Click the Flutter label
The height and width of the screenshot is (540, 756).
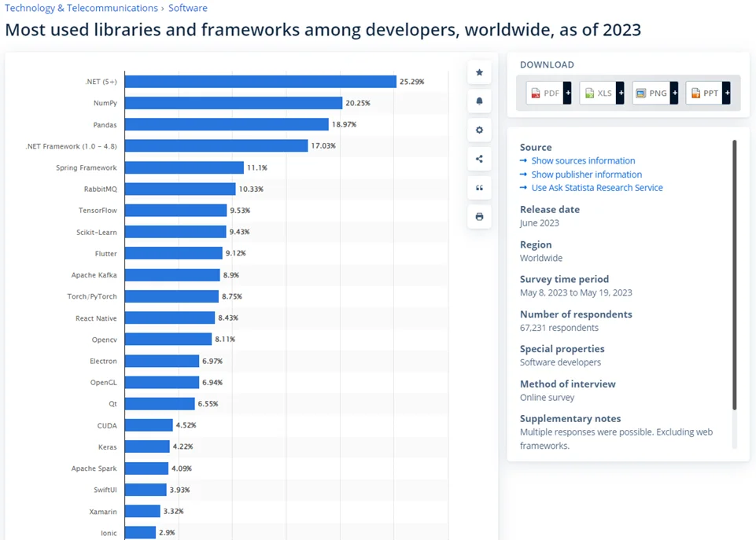(x=105, y=253)
